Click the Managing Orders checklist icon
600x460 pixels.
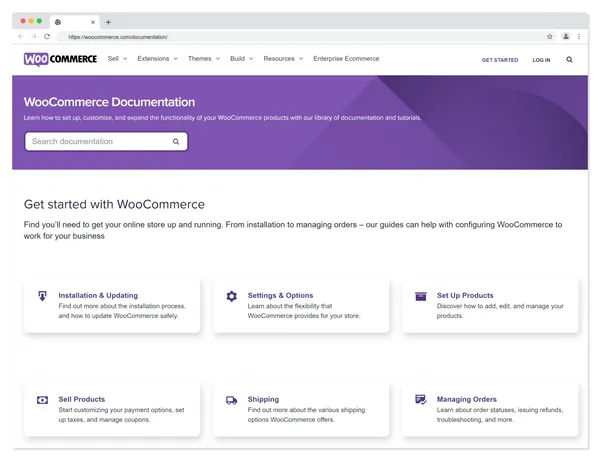coord(421,400)
